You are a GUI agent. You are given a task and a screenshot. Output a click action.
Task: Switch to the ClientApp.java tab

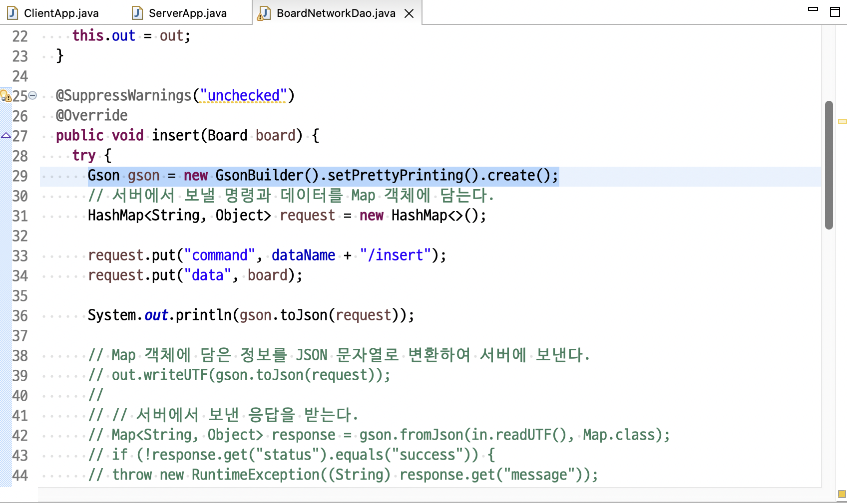(61, 13)
